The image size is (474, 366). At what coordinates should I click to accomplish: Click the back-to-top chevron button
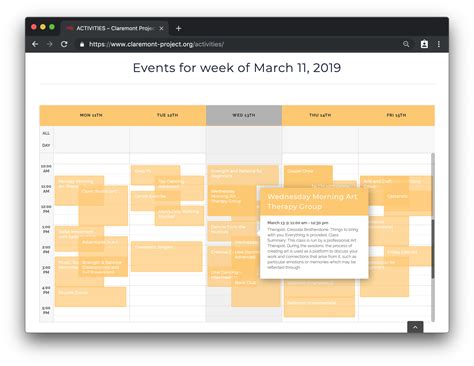(415, 327)
